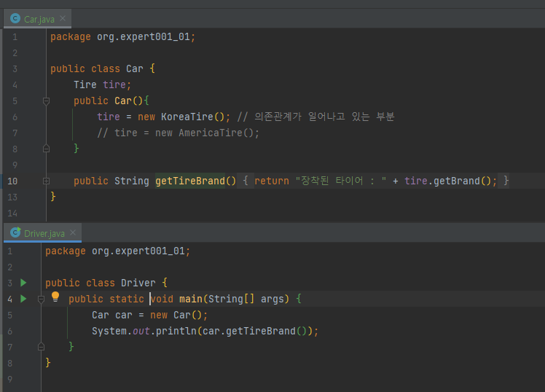Click the main method closing fold marker

coord(41,347)
